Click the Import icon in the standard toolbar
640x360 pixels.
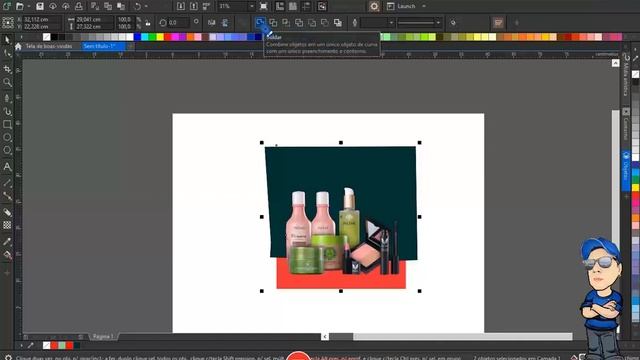pyautogui.click(x=180, y=6)
